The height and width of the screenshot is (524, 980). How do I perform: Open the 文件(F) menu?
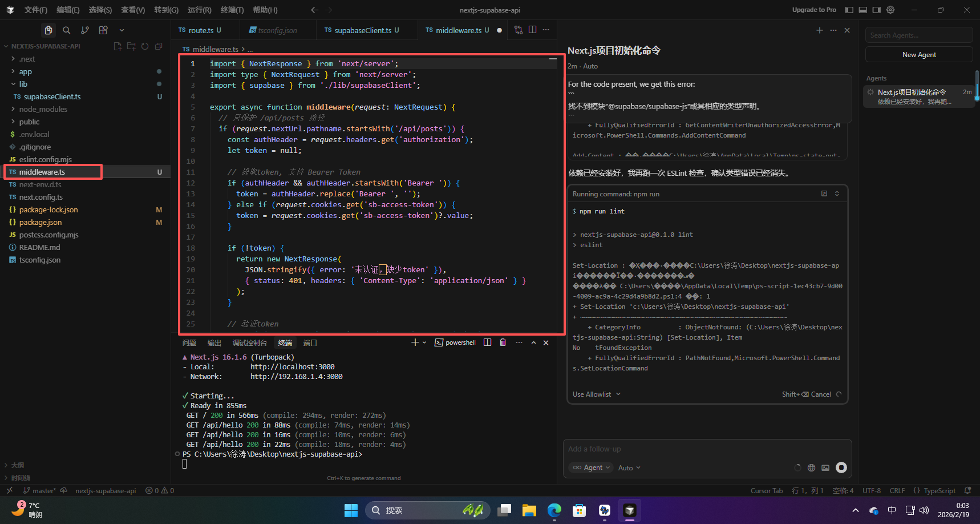point(36,10)
